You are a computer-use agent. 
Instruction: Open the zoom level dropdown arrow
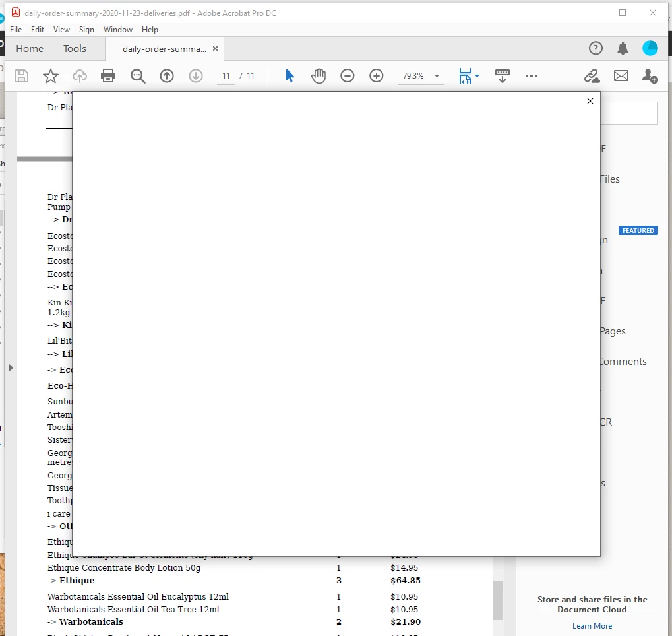click(437, 76)
